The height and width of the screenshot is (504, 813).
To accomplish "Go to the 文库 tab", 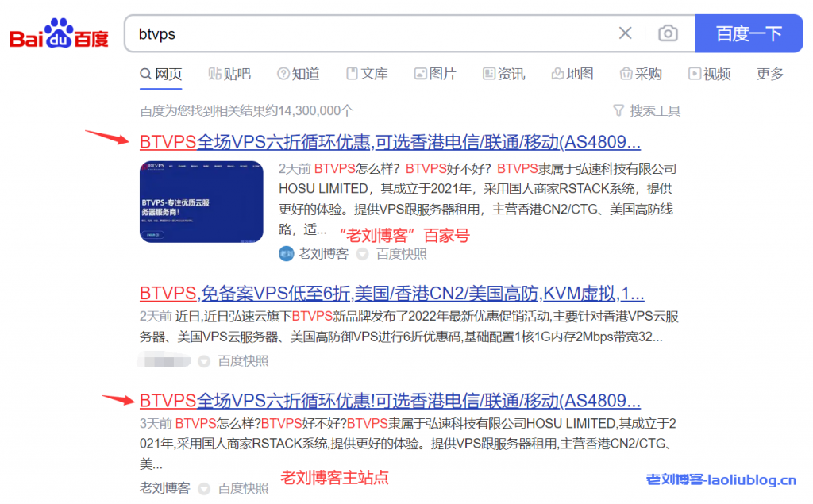I will pos(367,74).
